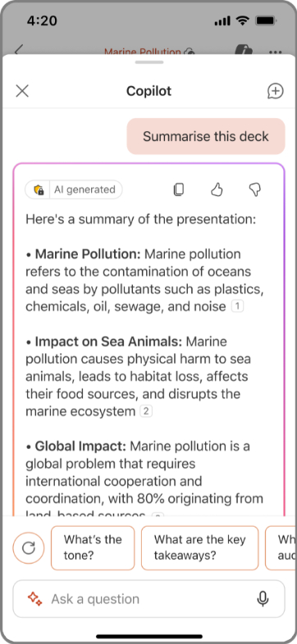Open citation reference 2
This screenshot has height=644, width=297.
146,411
